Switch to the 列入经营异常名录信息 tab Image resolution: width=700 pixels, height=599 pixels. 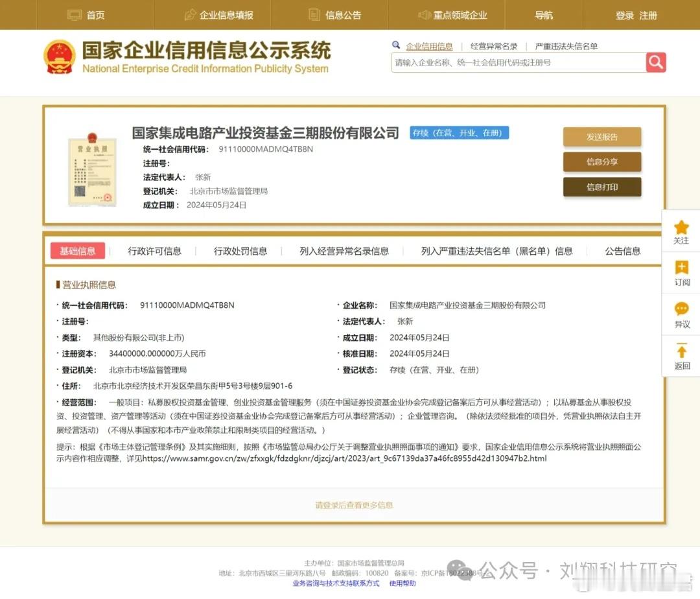click(344, 251)
